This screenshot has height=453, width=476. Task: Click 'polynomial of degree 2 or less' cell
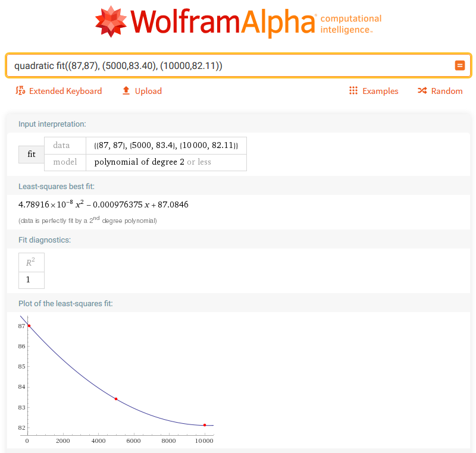(x=166, y=162)
